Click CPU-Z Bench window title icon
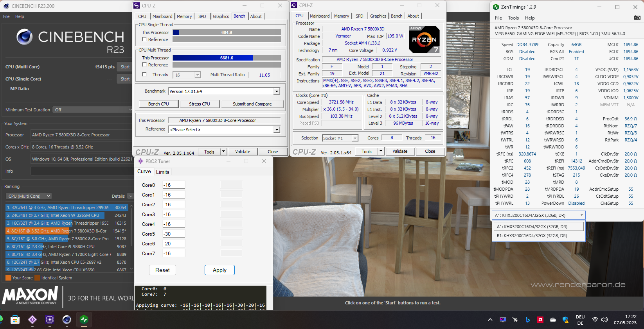The width and height of the screenshot is (644, 329). [137, 5]
